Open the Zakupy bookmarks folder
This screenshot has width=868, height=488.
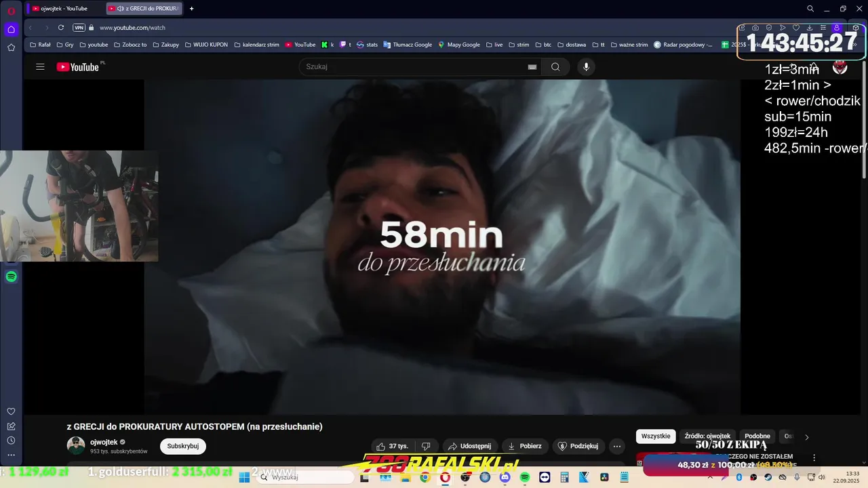[x=165, y=45]
